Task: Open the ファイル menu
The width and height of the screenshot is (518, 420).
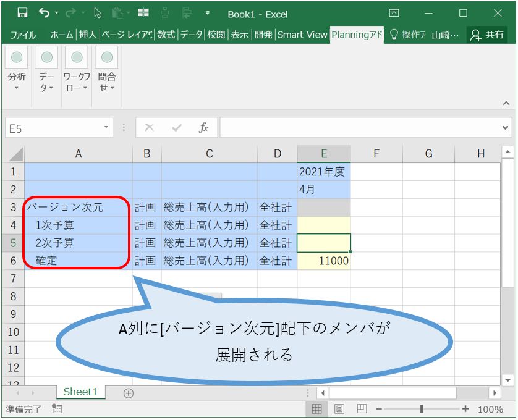Action: pyautogui.click(x=23, y=35)
